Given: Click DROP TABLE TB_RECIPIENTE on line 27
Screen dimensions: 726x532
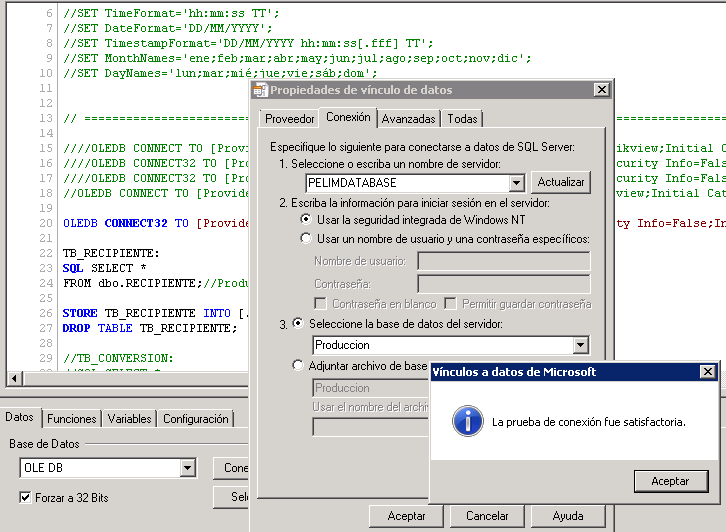Looking at the screenshot, I should point(148,328).
